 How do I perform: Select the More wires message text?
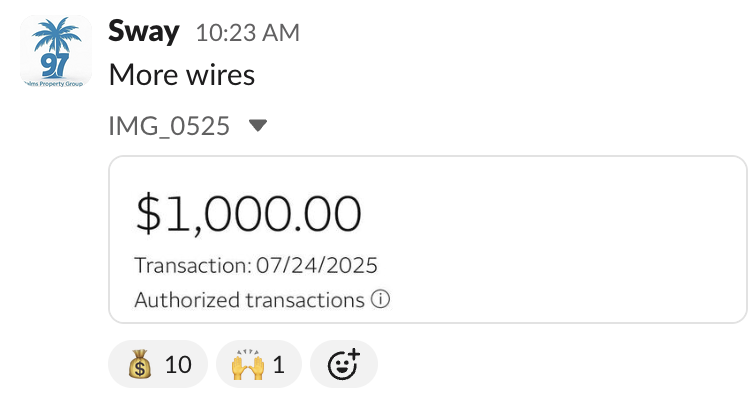tap(182, 75)
